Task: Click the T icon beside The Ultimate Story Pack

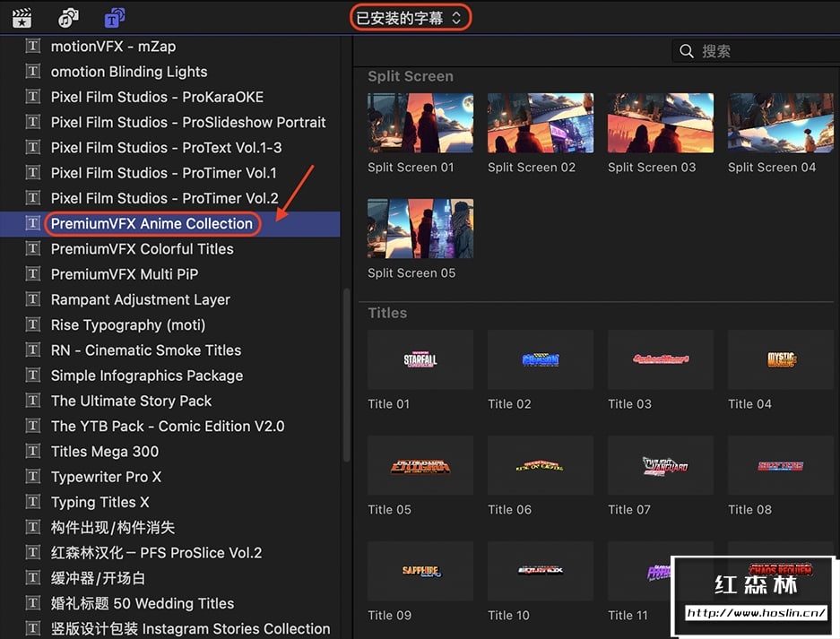Action: click(x=32, y=400)
